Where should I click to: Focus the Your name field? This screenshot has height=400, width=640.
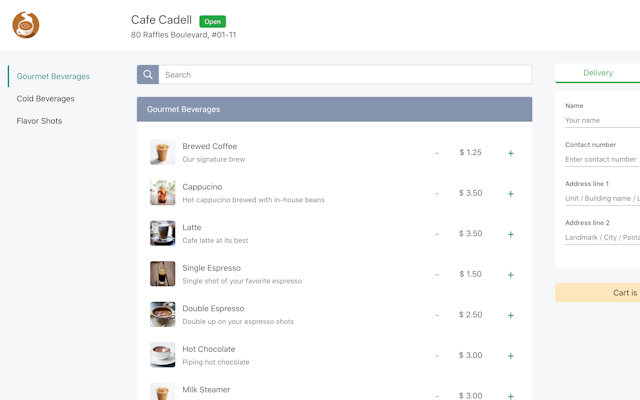pos(601,120)
